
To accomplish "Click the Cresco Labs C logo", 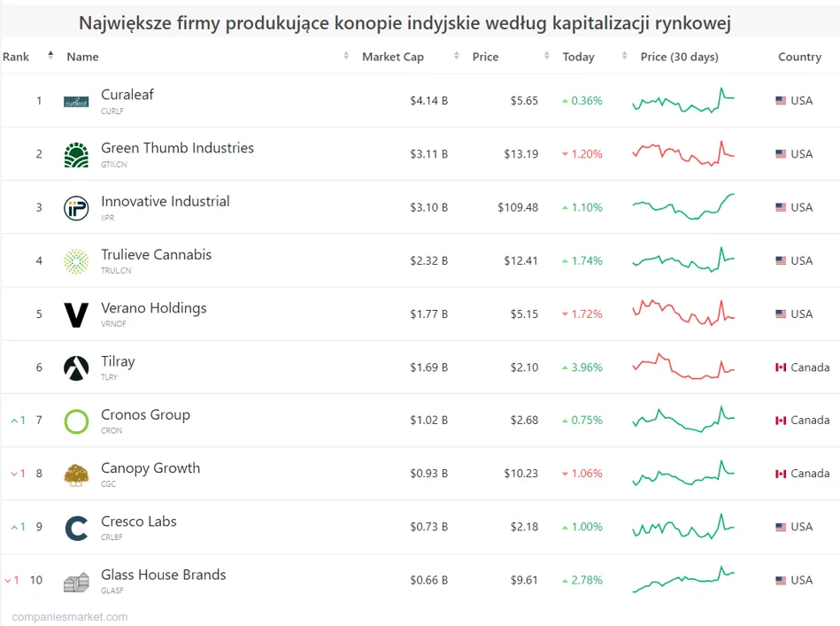I will (x=76, y=529).
